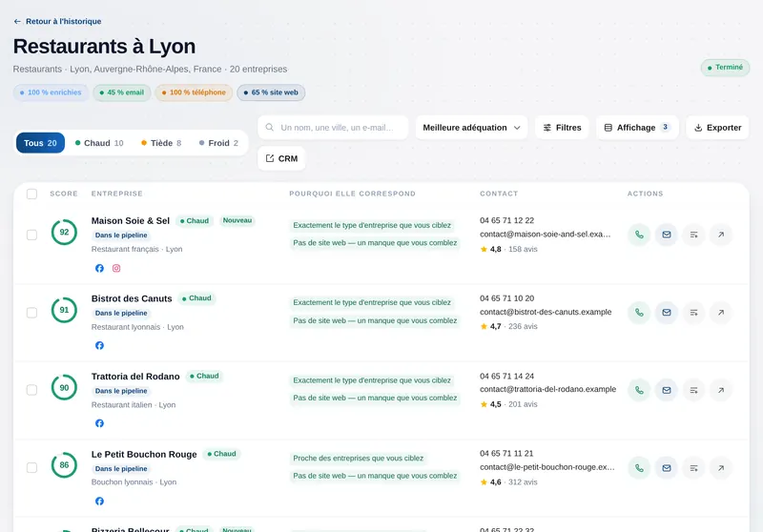Open Maison Soie & Sel details arrow
The image size is (763, 532).
(721, 235)
